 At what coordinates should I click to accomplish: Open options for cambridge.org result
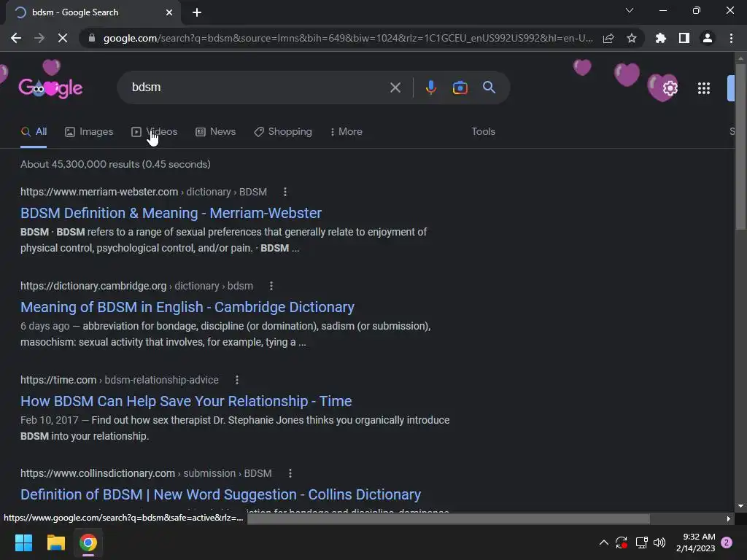point(271,286)
